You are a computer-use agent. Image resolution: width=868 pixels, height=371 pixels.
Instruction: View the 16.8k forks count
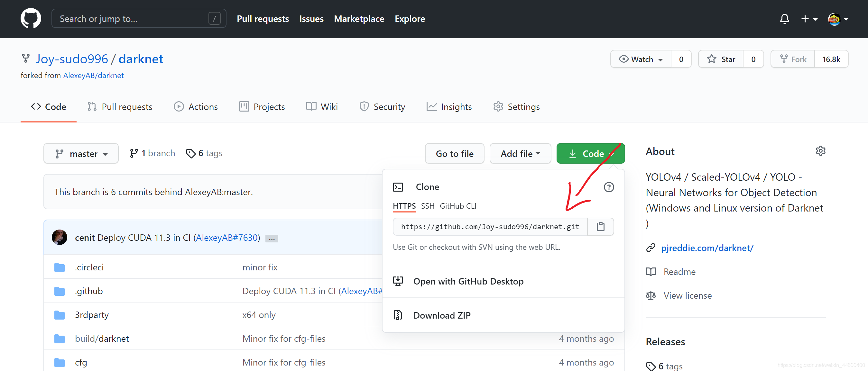tap(831, 59)
